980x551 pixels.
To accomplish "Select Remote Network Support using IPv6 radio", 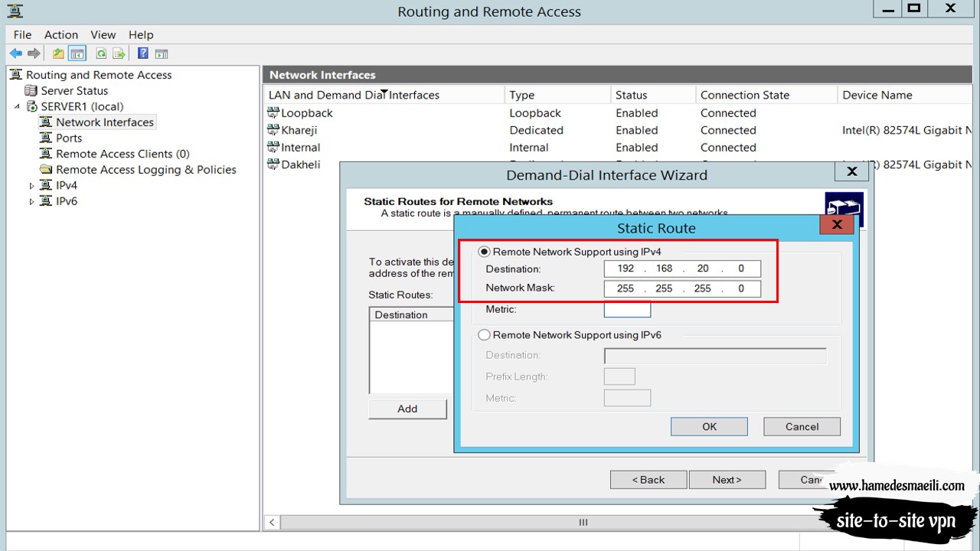I will [484, 334].
